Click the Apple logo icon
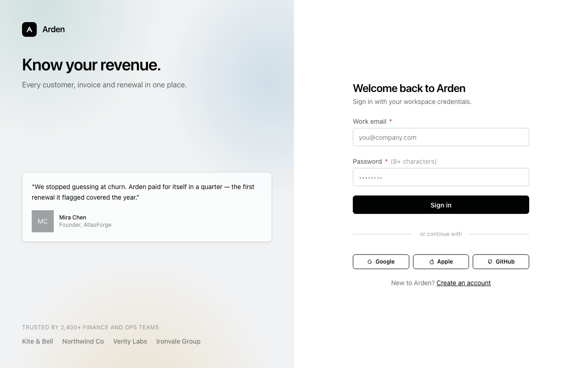The height and width of the screenshot is (368, 588). pos(431,262)
